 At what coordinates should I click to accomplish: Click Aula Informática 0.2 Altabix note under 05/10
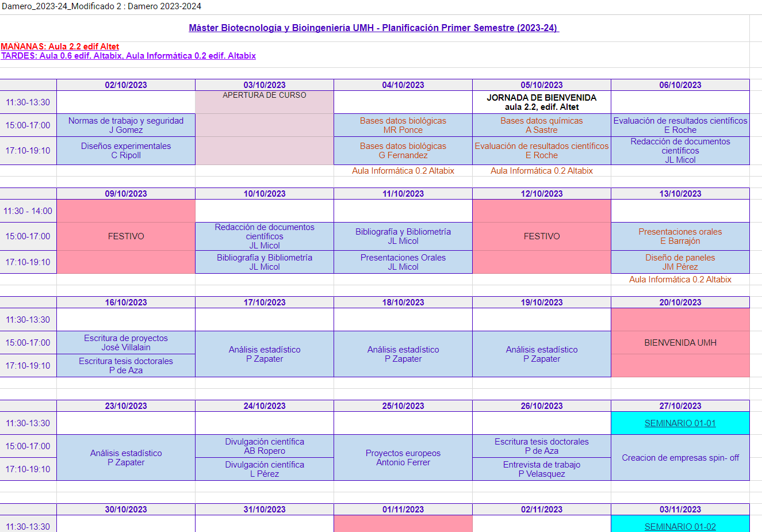pyautogui.click(x=542, y=171)
